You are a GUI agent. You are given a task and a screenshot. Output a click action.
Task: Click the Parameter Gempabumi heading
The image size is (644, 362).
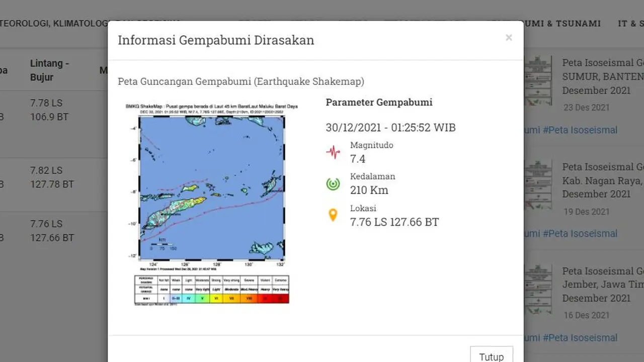379,102
